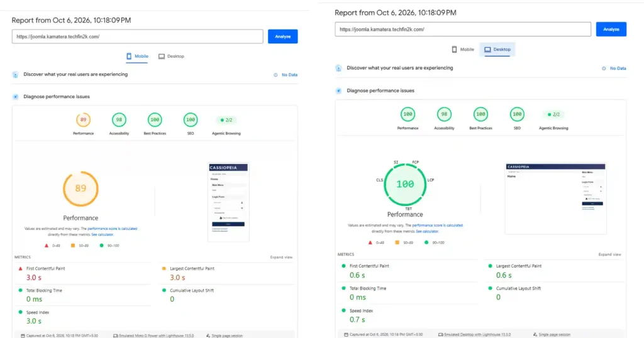Click the real users icon in right report
Screen dimensions: 644x338
click(338, 68)
